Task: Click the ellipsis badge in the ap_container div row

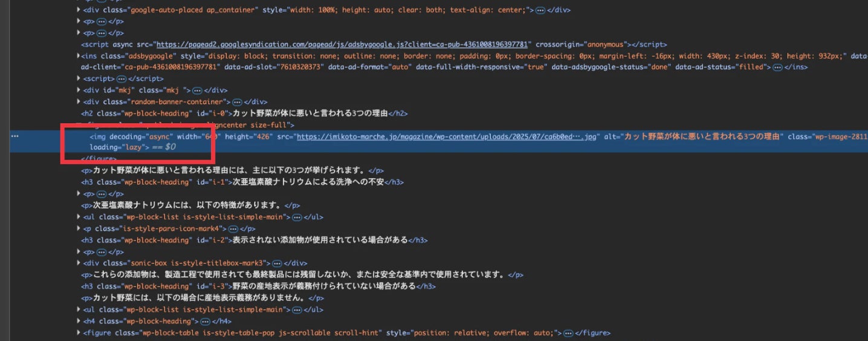Action: (x=540, y=10)
